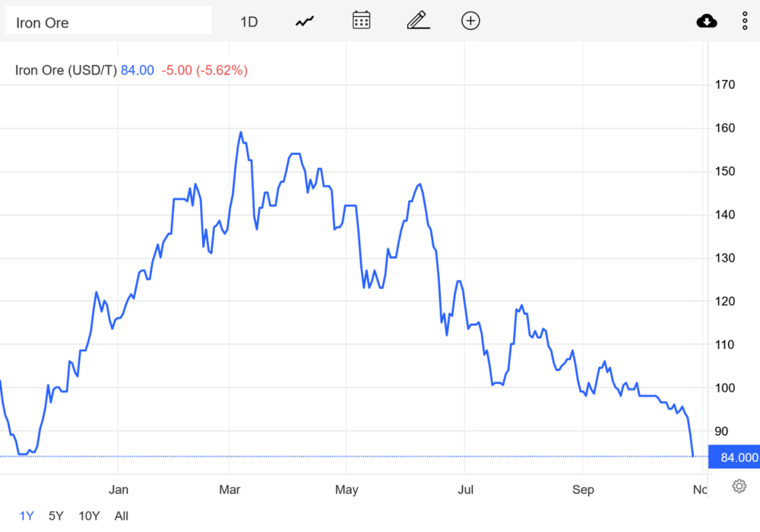Add a comparison with the plus icon
Viewport: 760px width, 532px height.
(x=470, y=21)
